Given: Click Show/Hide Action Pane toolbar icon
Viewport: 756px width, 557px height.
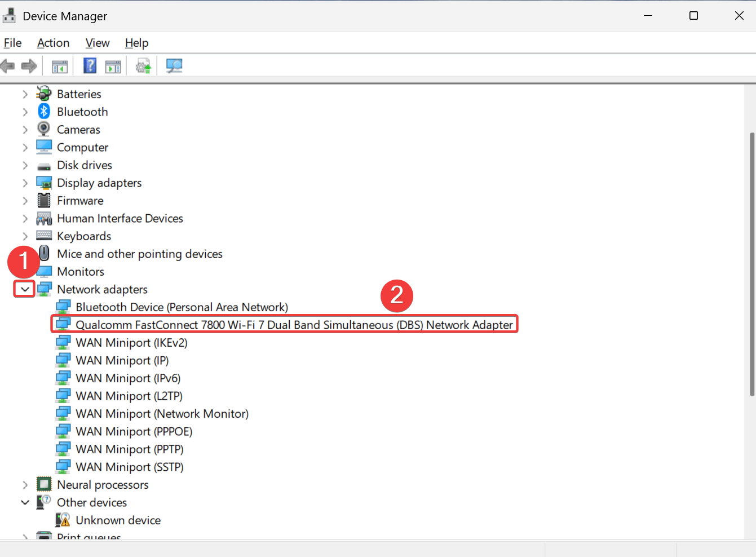Looking at the screenshot, I should pos(113,67).
